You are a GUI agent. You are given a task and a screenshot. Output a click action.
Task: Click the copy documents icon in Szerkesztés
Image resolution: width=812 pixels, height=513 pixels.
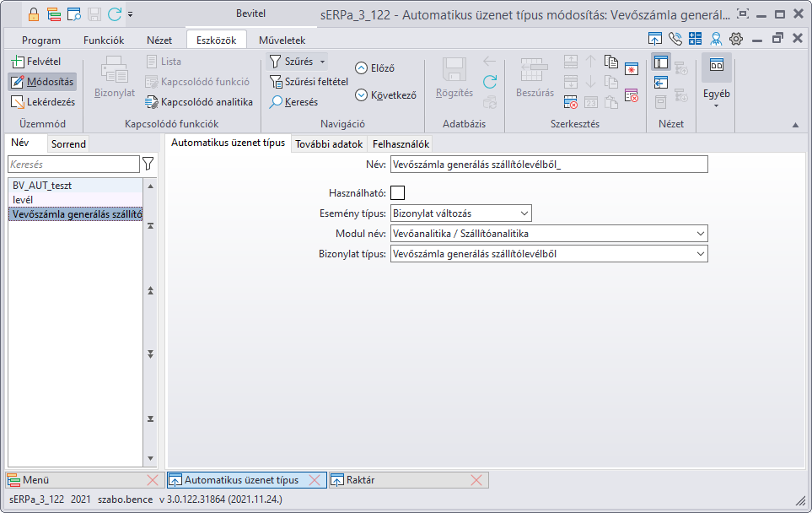click(611, 62)
